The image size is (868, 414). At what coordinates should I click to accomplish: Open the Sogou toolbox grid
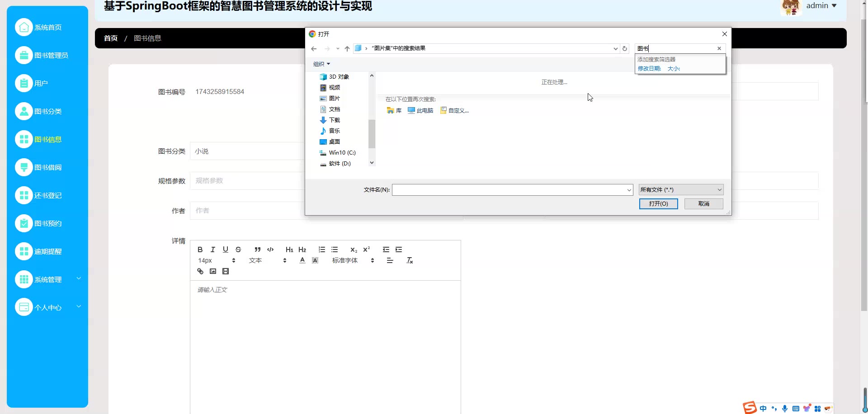pyautogui.click(x=817, y=409)
